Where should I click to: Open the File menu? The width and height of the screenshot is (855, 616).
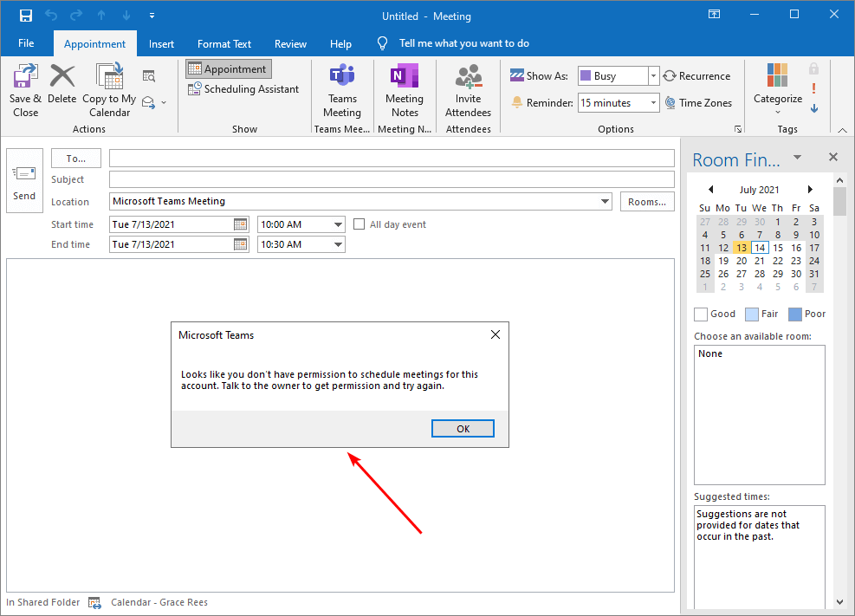point(26,43)
